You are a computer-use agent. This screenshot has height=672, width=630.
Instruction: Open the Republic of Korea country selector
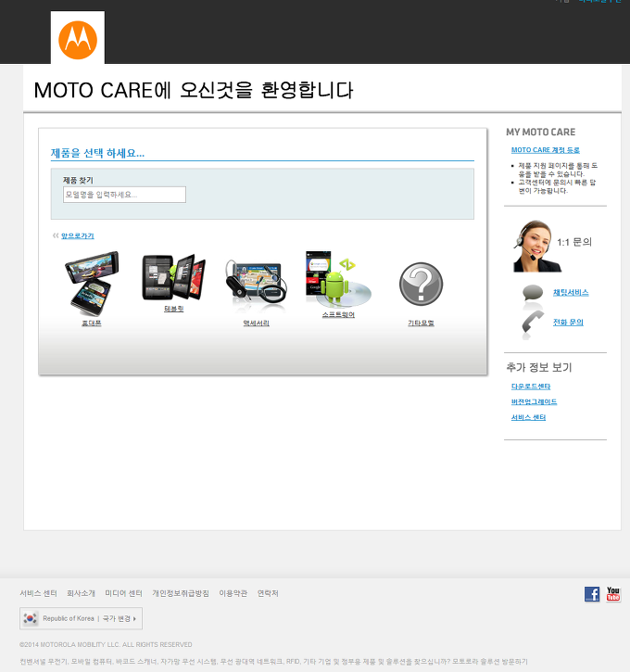81,618
